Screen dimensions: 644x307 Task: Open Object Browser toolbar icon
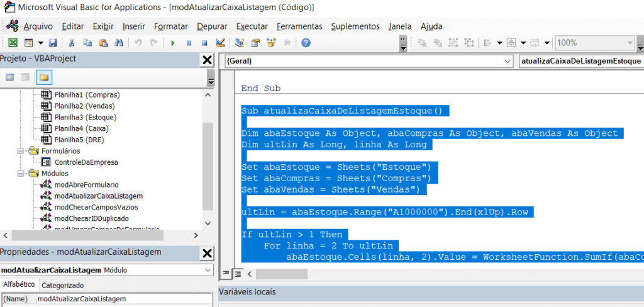pyautogui.click(x=271, y=43)
